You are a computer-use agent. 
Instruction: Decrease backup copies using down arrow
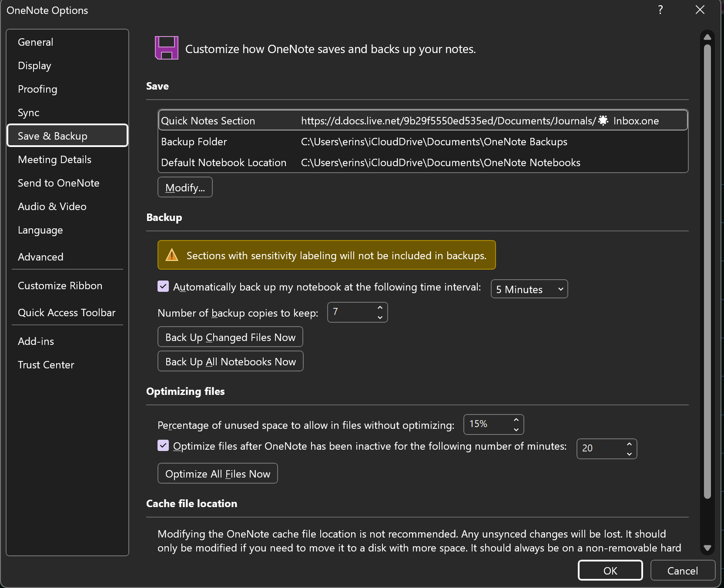pyautogui.click(x=380, y=317)
